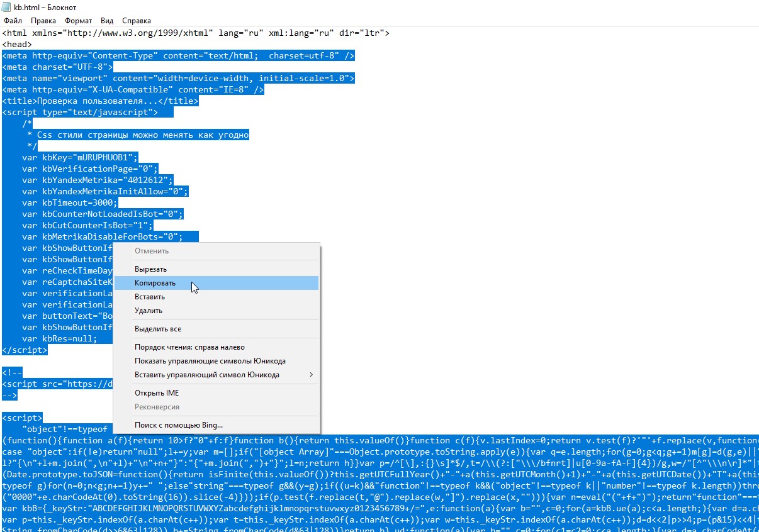Click the meta charset="UTF-8" line
Viewport: 759px width, 532px height.
[57, 67]
